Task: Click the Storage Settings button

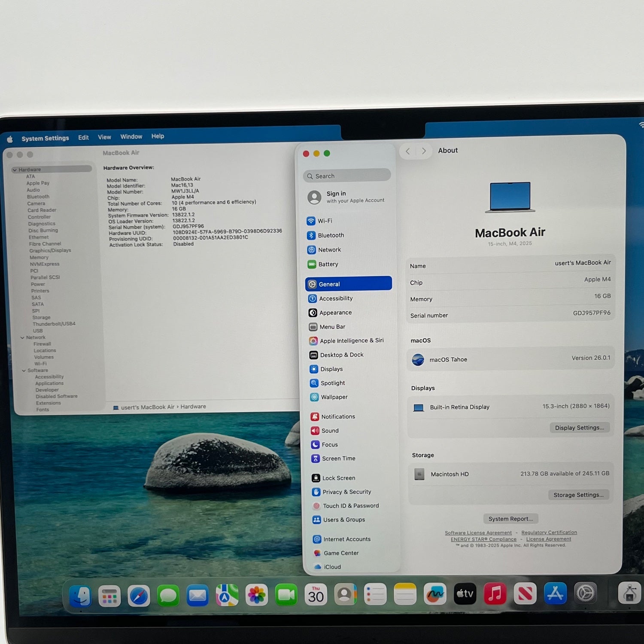Action: point(578,495)
